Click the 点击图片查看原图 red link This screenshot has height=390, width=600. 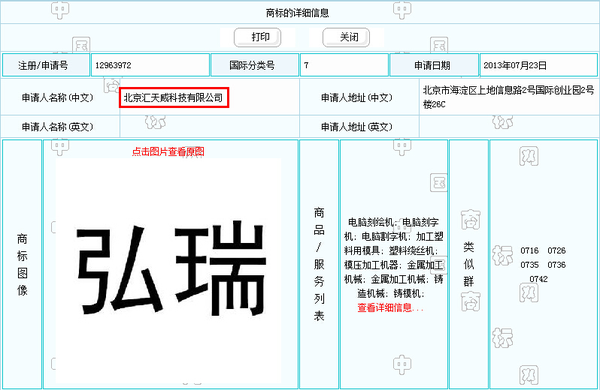coord(168,152)
